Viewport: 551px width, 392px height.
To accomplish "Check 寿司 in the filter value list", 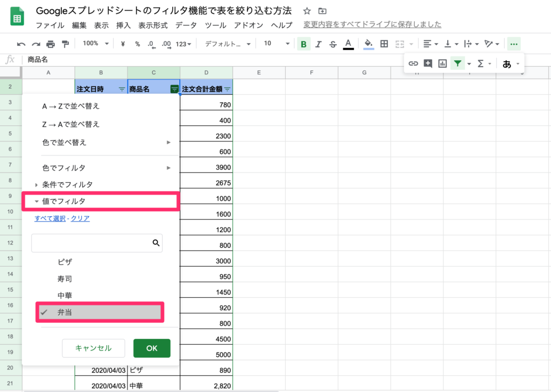I will 65,279.
